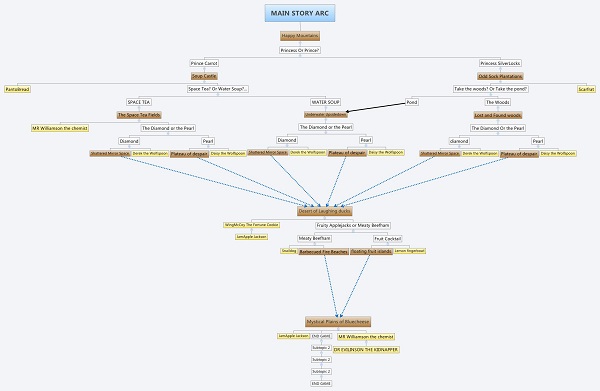Select the Desert of Laughing ducks node
The image size is (600, 391).
pyautogui.click(x=324, y=211)
